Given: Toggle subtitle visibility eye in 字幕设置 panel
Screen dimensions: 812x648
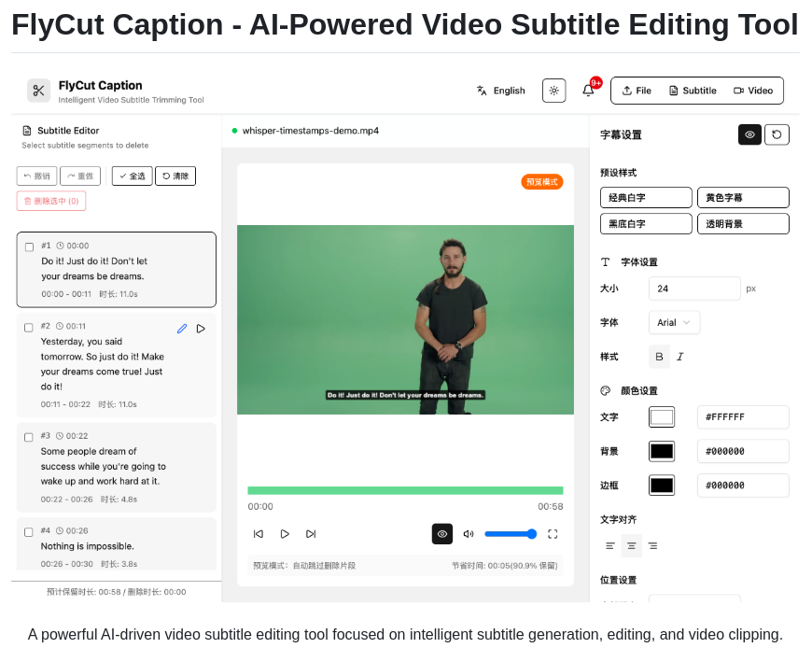Looking at the screenshot, I should (x=749, y=134).
